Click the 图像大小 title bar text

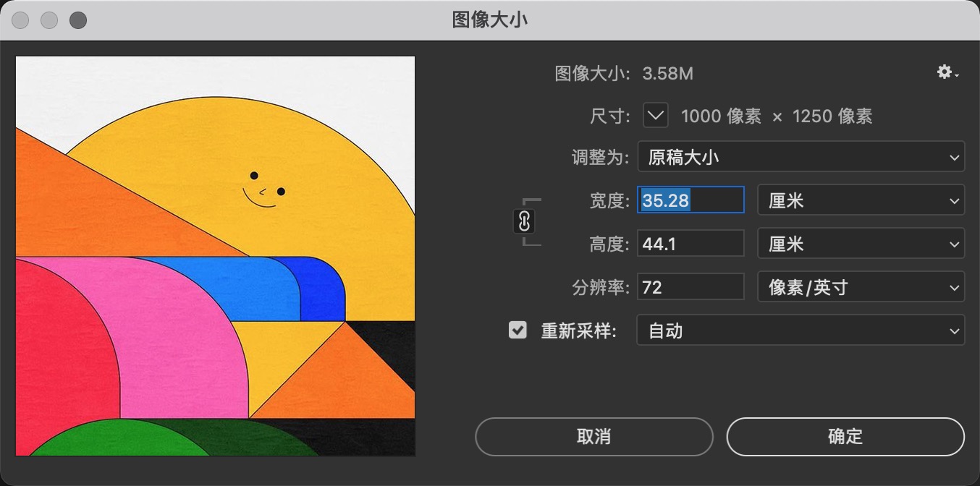[489, 20]
